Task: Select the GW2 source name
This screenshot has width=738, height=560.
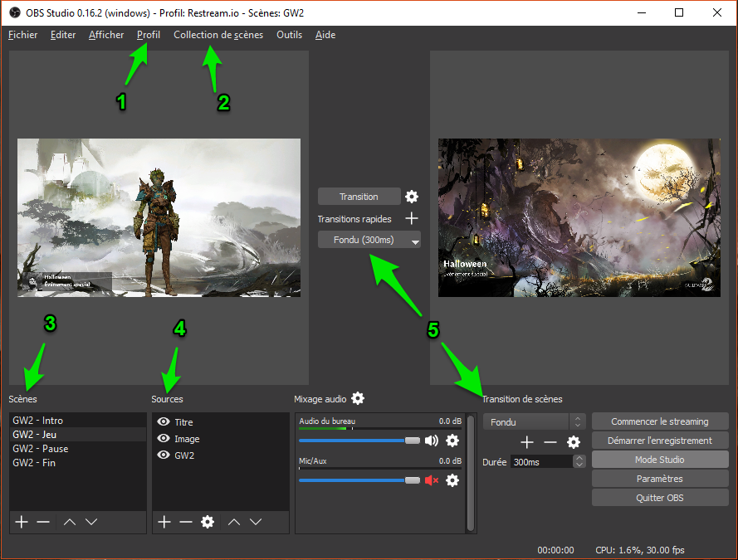Action: pyautogui.click(x=184, y=455)
